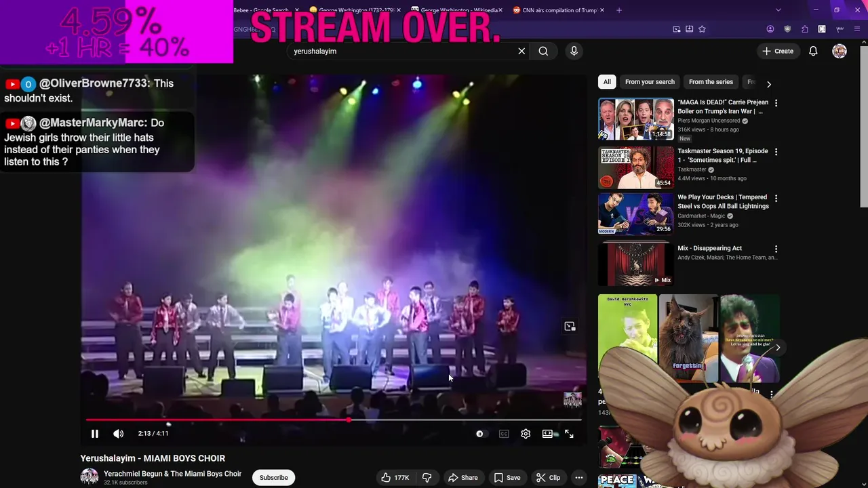This screenshot has height=488, width=868.
Task: Enter full screen mode
Action: pyautogui.click(x=569, y=434)
